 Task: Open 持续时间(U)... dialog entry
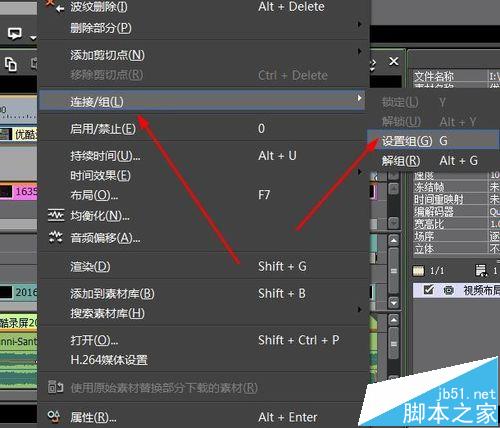pyautogui.click(x=203, y=156)
